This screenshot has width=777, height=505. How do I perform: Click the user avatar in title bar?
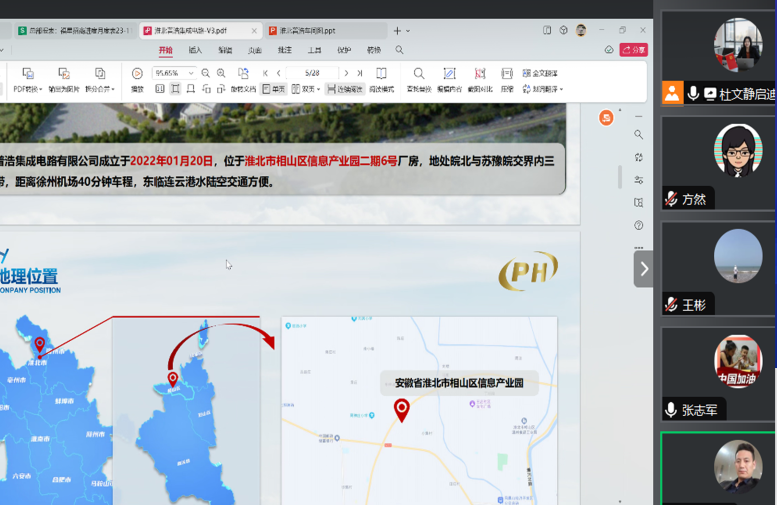point(581,30)
